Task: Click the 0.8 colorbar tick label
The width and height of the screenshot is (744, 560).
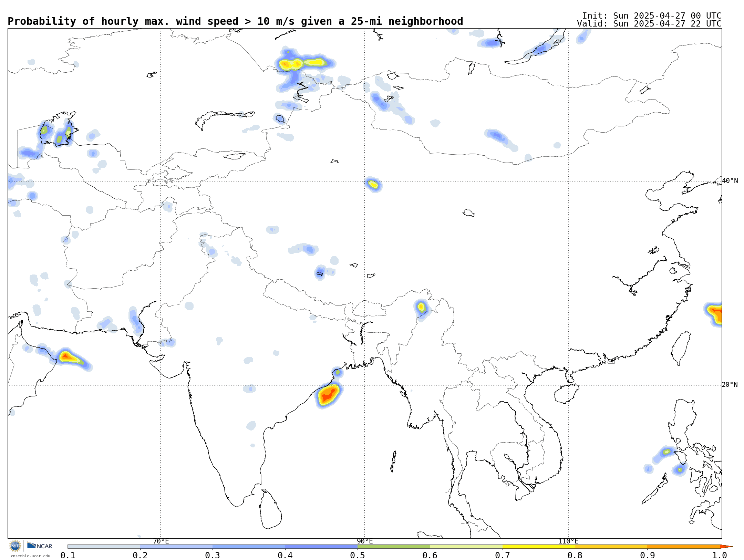Action: tap(575, 555)
